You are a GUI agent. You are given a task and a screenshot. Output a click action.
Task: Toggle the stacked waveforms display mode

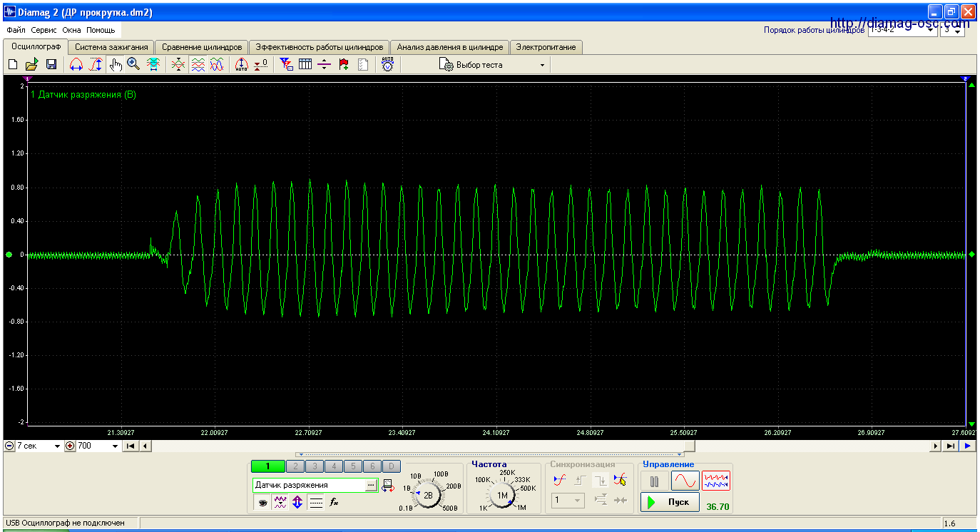[x=198, y=64]
